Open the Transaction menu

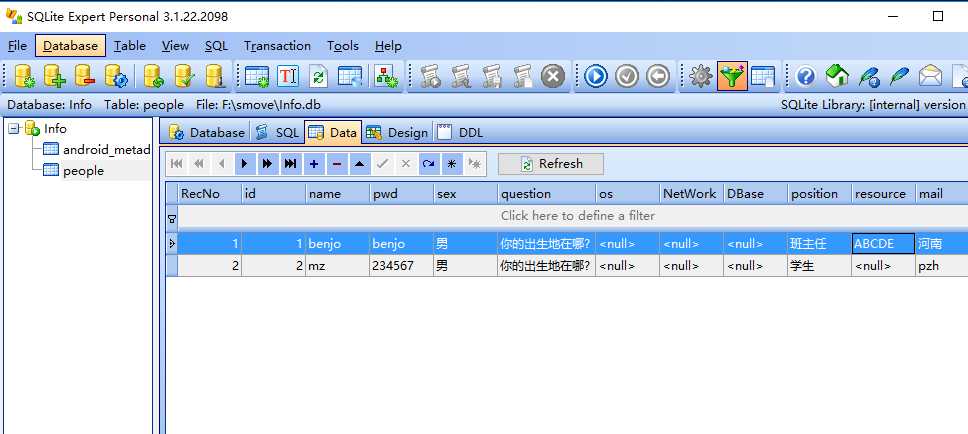click(277, 46)
